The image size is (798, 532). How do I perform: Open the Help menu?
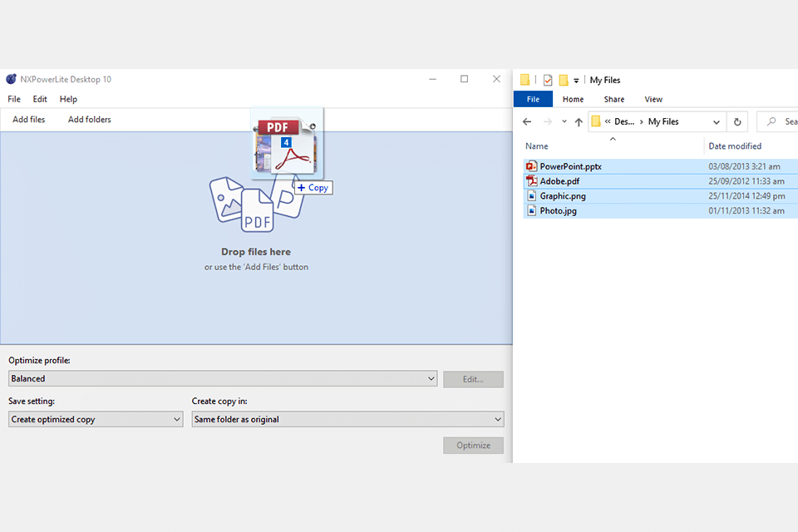[x=68, y=99]
